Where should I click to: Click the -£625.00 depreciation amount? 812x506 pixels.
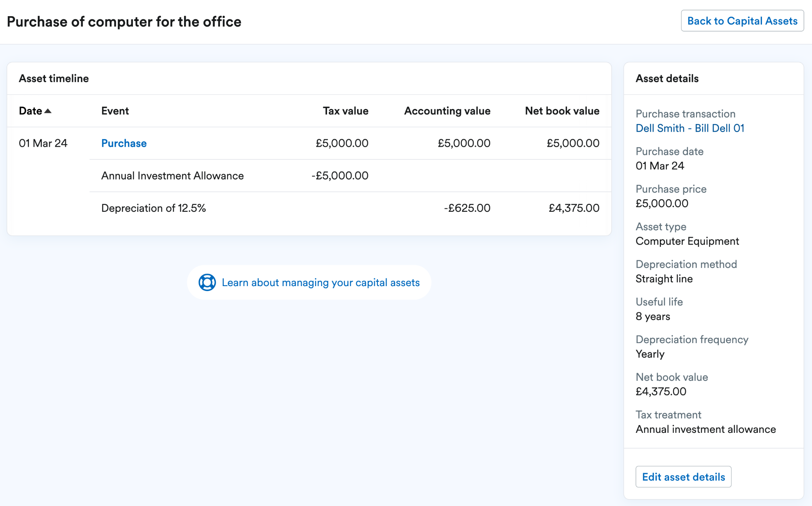tap(467, 208)
